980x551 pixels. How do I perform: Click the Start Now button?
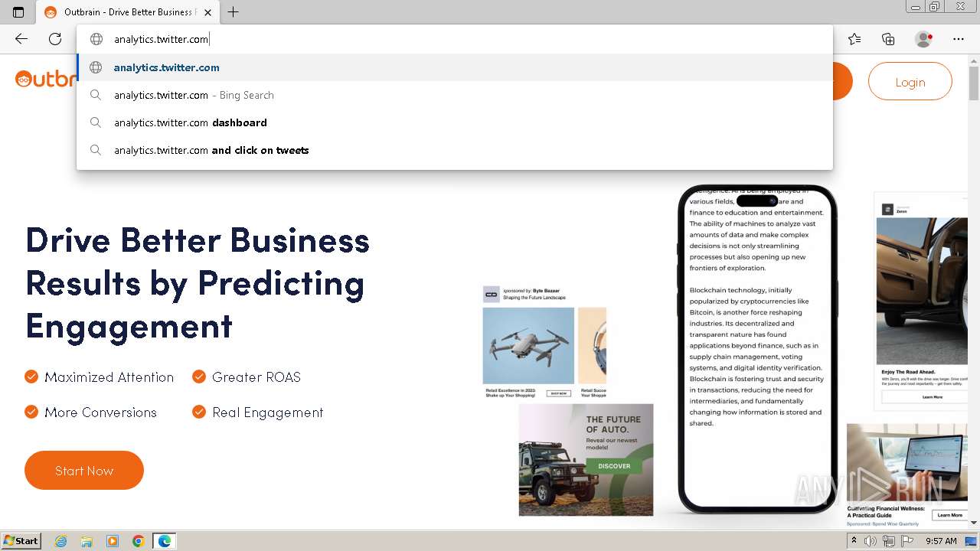(84, 471)
